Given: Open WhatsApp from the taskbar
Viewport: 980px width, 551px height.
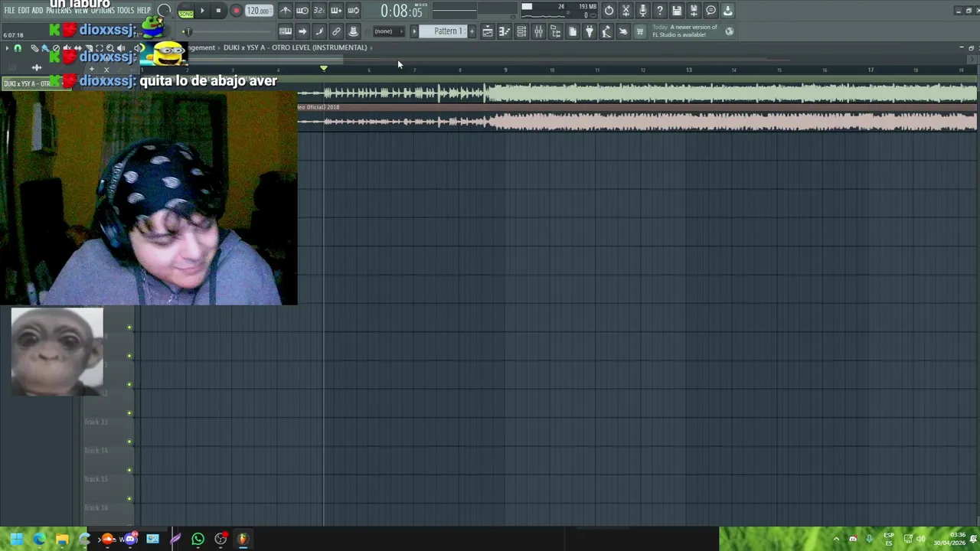Looking at the screenshot, I should tap(198, 539).
